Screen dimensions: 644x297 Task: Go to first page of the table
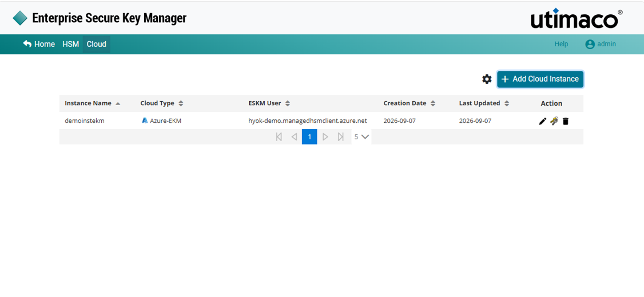[279, 137]
